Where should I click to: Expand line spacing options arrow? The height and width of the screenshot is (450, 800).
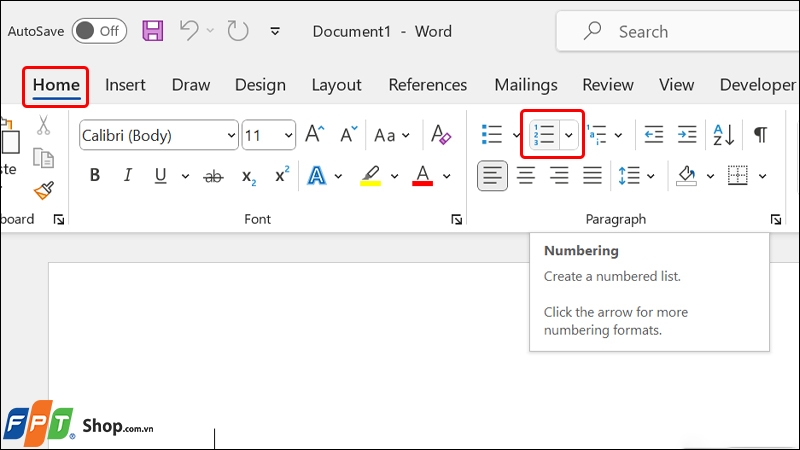click(651, 177)
